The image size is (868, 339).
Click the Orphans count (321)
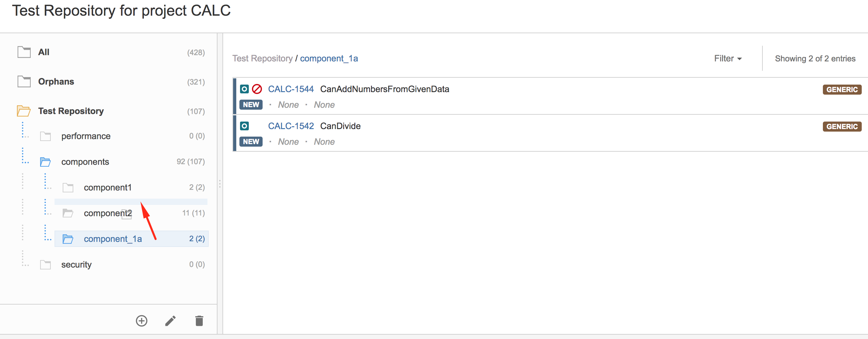tap(196, 82)
